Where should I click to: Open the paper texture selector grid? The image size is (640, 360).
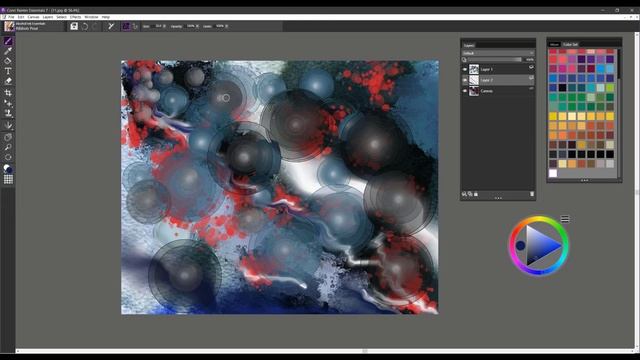[8, 179]
